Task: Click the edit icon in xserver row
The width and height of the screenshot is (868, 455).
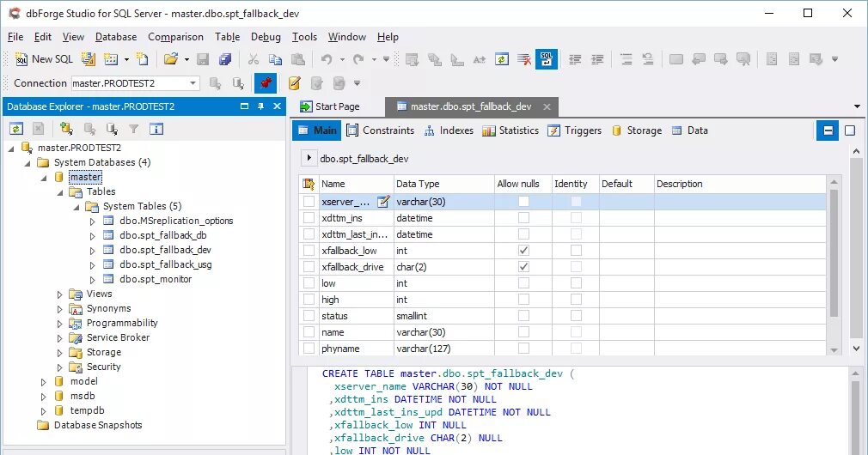Action: pos(383,202)
